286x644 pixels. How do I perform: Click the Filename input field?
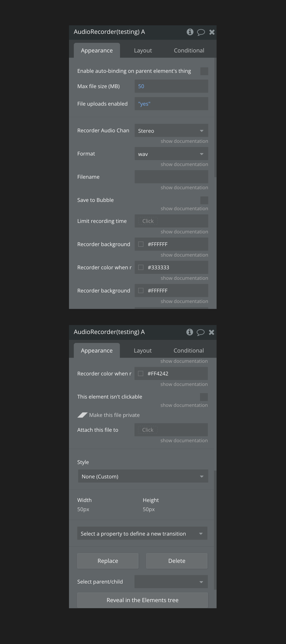(171, 177)
